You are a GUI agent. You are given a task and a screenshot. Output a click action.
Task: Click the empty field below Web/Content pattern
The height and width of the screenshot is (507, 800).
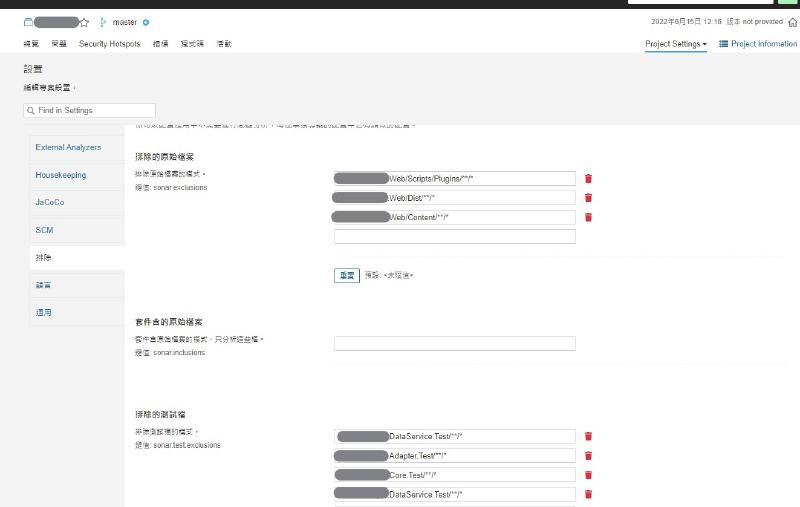pos(454,236)
